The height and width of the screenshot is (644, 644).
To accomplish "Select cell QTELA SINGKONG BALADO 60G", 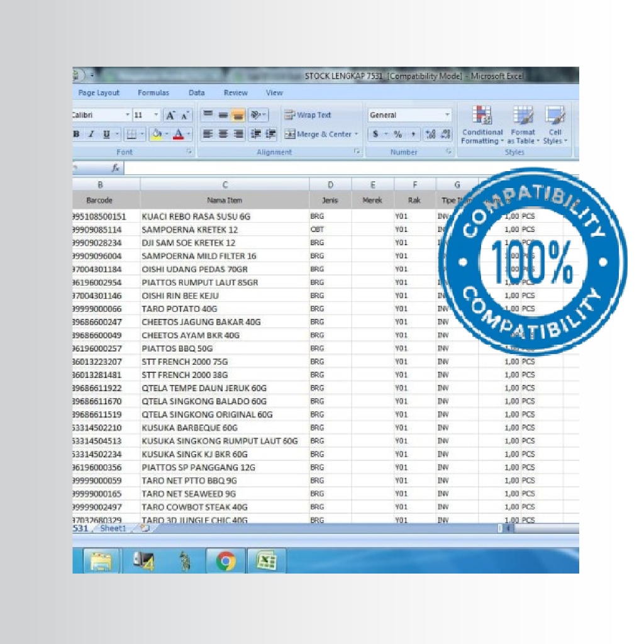I will [225, 401].
